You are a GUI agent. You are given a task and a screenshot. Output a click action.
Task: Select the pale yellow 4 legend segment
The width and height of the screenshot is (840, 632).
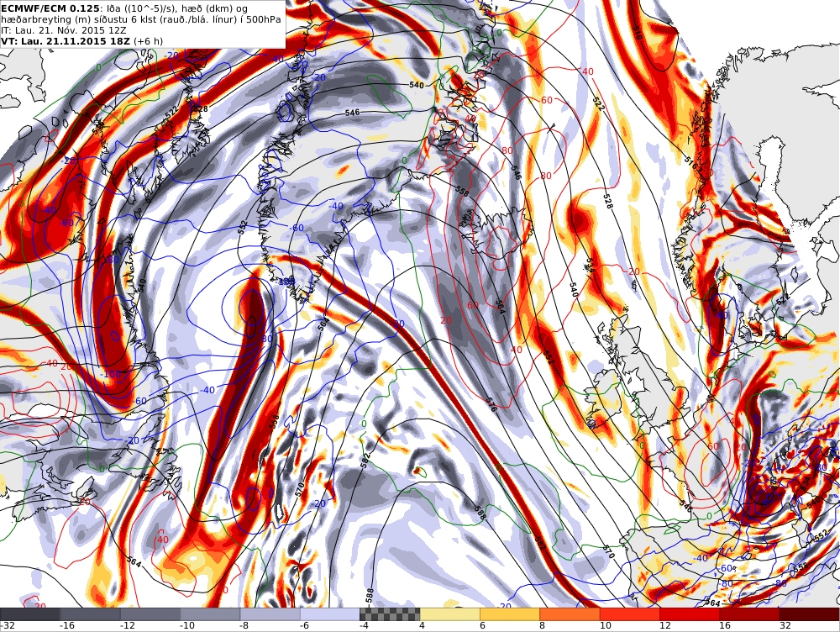pyautogui.click(x=450, y=614)
